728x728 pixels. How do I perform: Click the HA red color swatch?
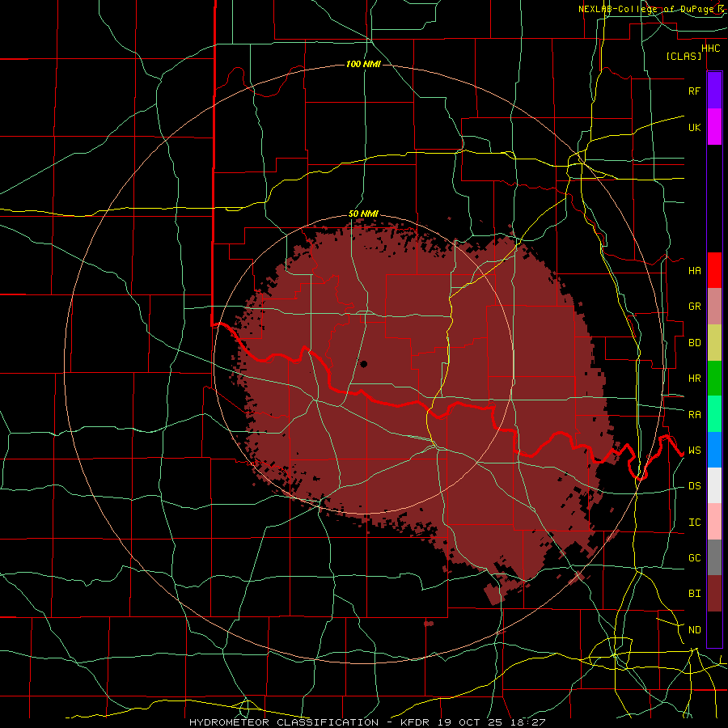click(x=714, y=270)
